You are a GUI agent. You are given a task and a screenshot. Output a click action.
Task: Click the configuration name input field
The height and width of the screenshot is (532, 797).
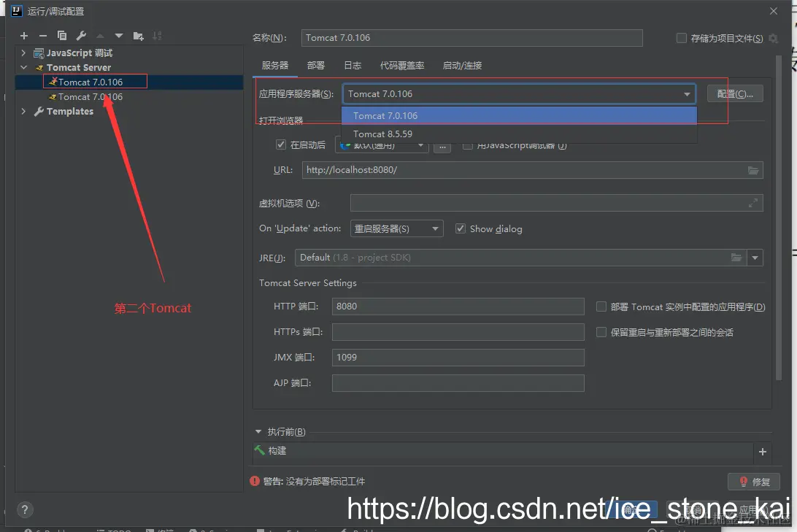[x=471, y=38]
